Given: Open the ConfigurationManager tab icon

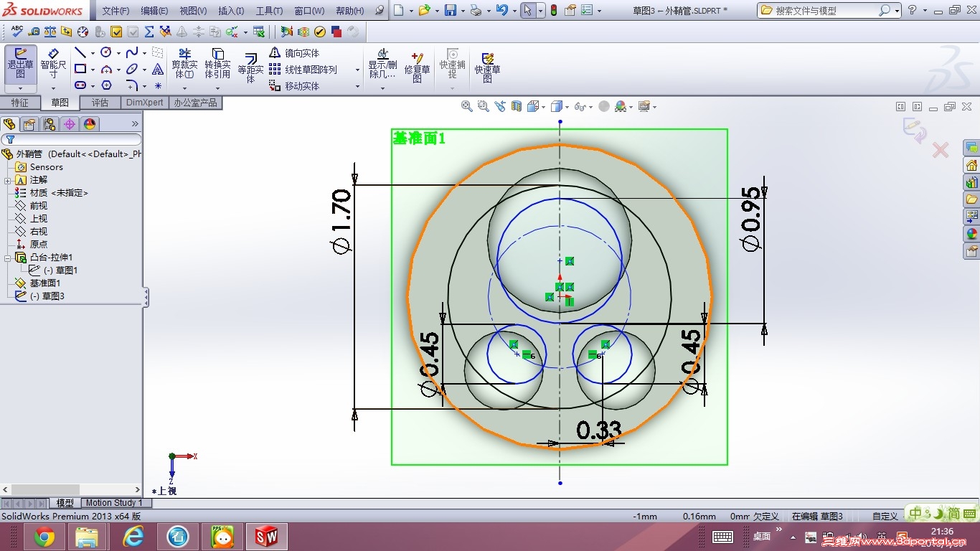Looking at the screenshot, I should point(50,124).
